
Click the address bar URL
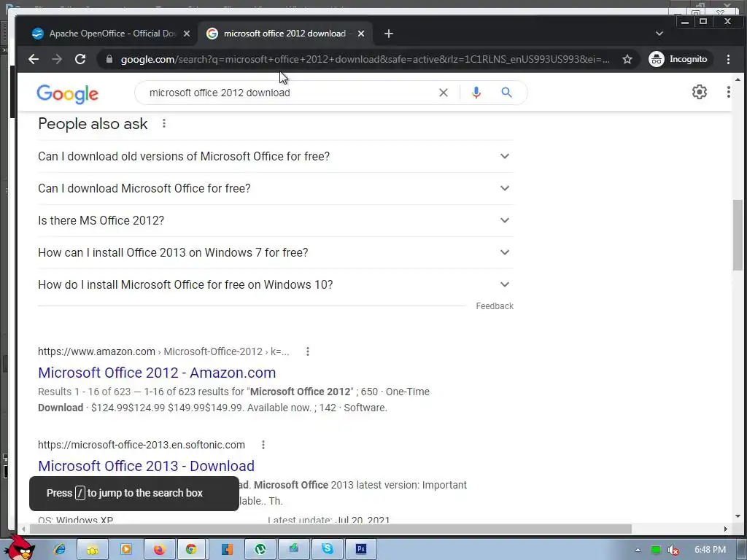point(365,59)
